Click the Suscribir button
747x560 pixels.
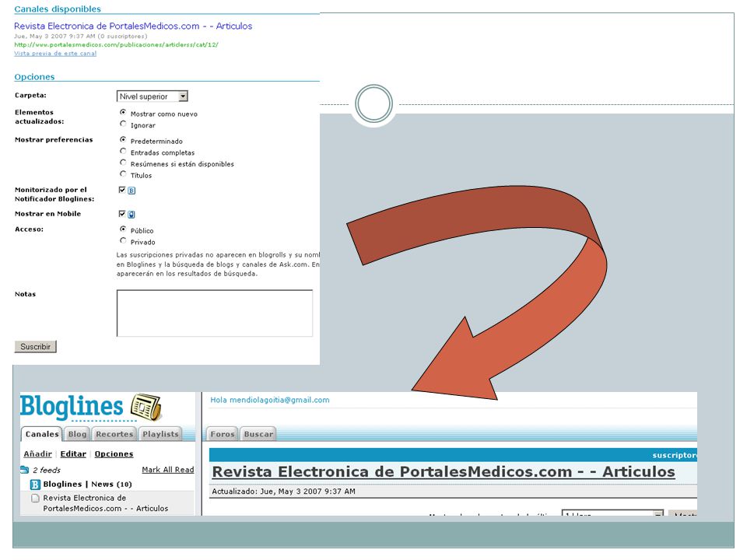click(35, 347)
